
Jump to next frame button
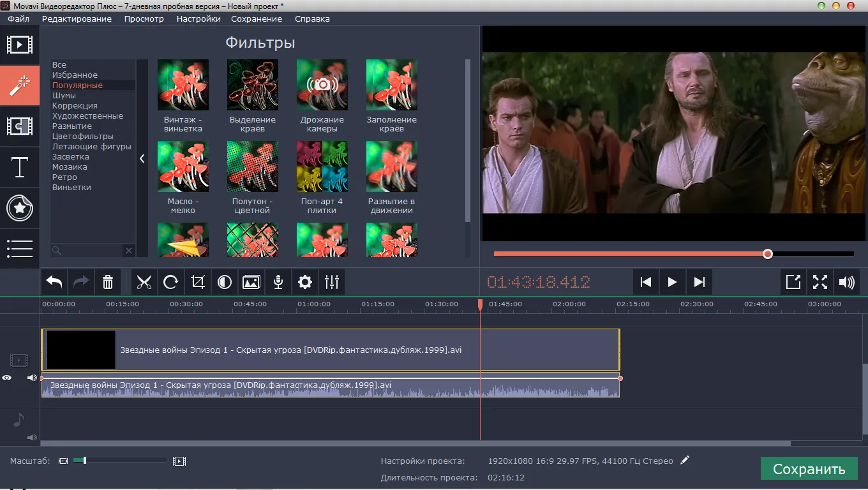click(x=699, y=282)
